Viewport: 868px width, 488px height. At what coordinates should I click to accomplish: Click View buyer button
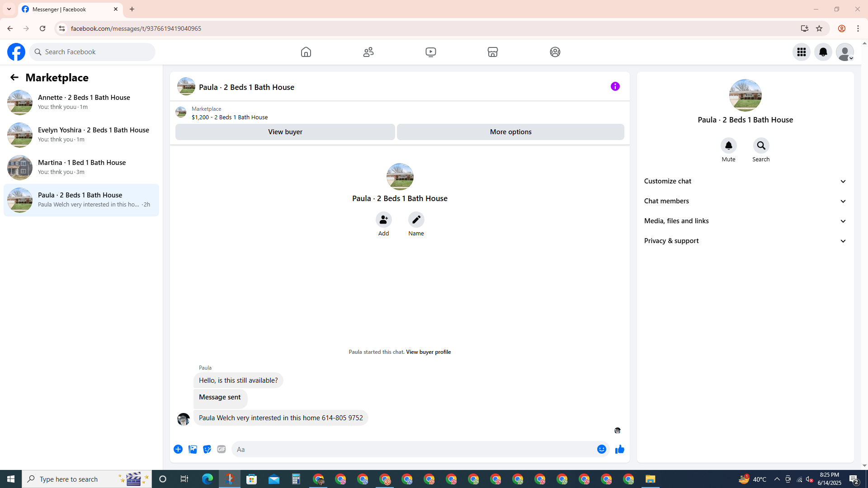coord(285,132)
